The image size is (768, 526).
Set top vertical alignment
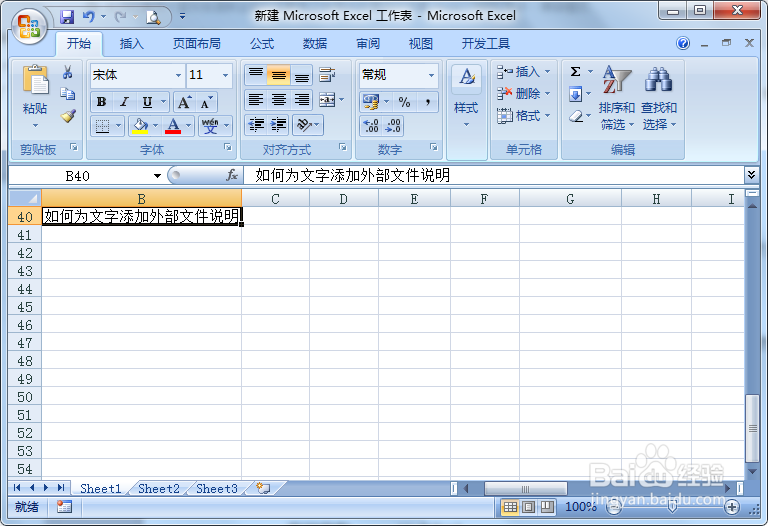[x=256, y=75]
